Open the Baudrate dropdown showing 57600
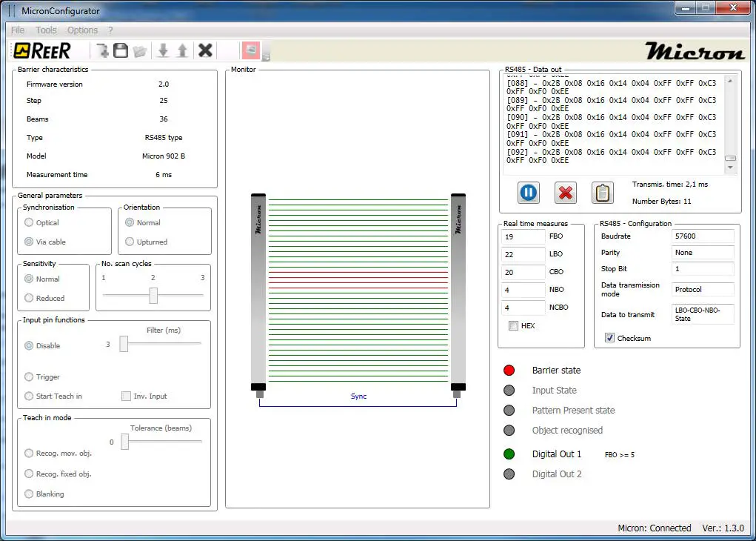756x541 pixels. point(702,236)
